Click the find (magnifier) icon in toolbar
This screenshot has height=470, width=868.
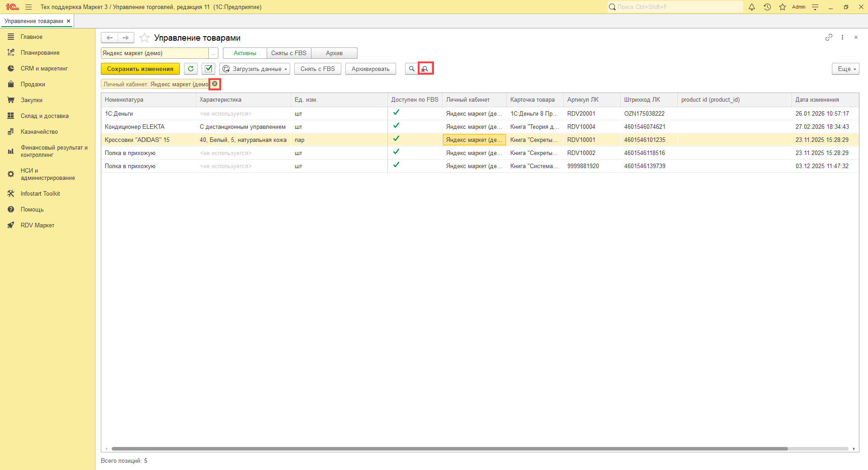click(411, 69)
